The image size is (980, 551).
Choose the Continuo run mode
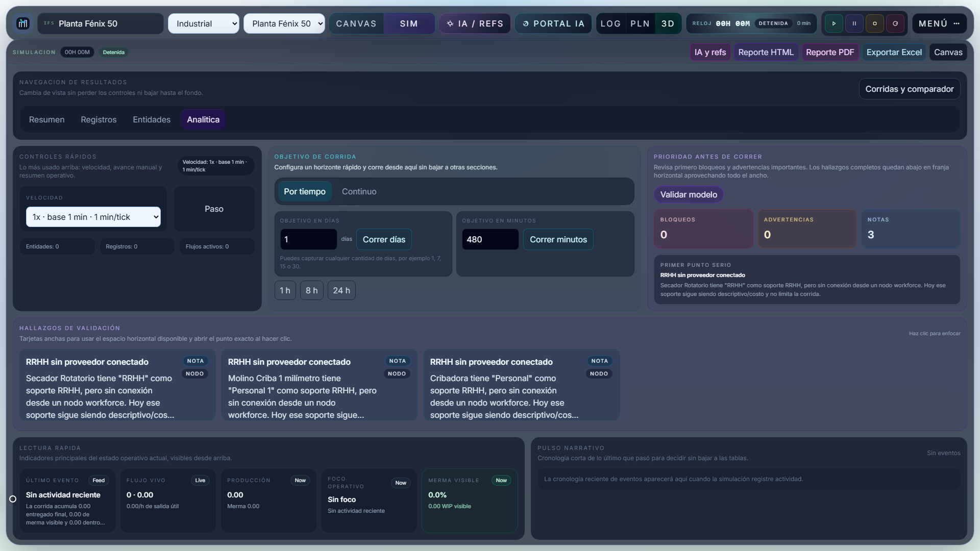point(359,191)
